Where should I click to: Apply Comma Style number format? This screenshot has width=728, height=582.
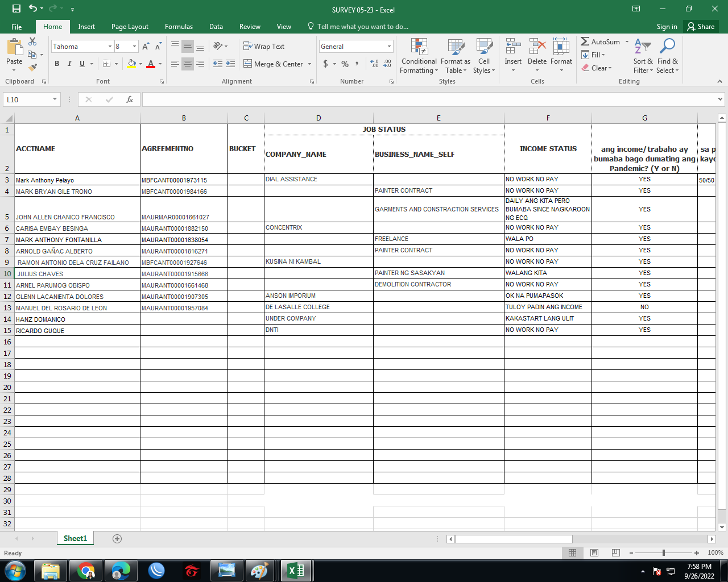pyautogui.click(x=357, y=64)
